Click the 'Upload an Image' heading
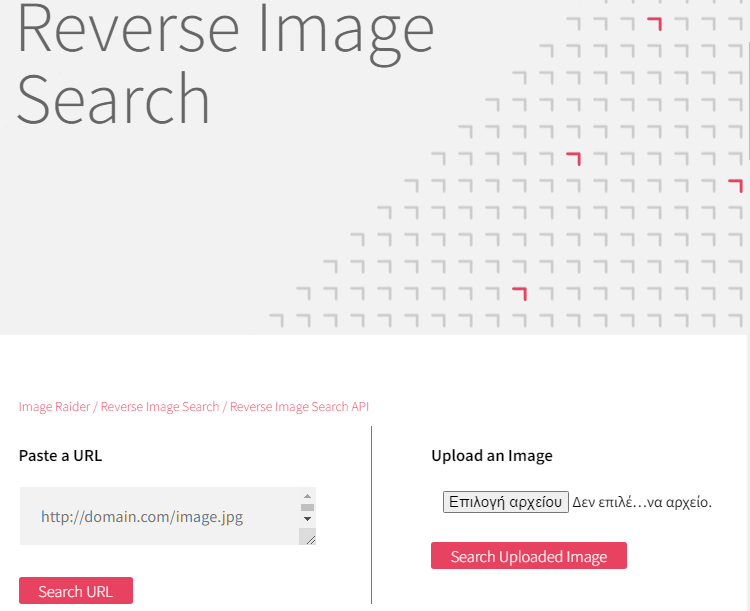The height and width of the screenshot is (611, 750). 492,455
